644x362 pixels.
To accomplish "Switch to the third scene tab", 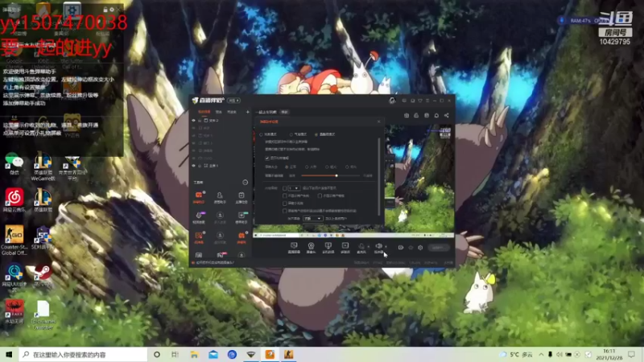I will pos(232,112).
